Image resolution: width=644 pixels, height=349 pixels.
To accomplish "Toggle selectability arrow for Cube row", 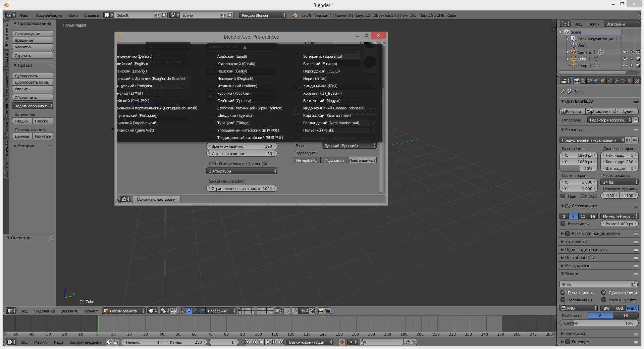I will (632, 59).
